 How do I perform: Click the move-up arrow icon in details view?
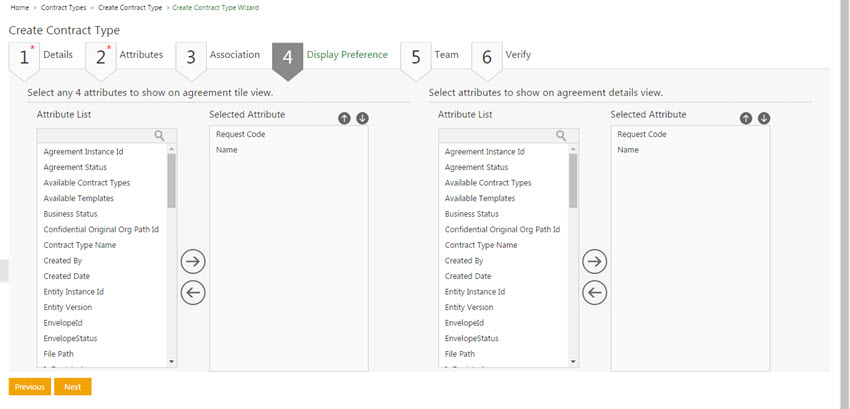745,118
